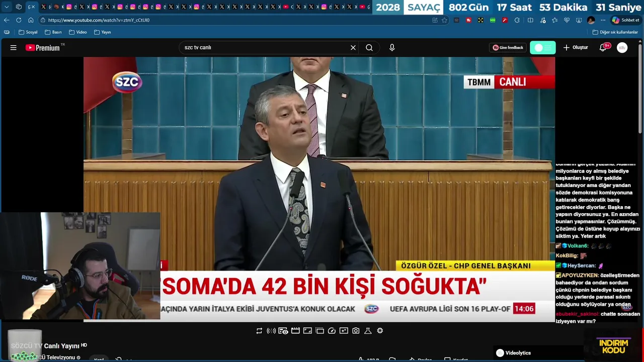Start voice search with the microphone icon
The image size is (644, 362).
(392, 48)
